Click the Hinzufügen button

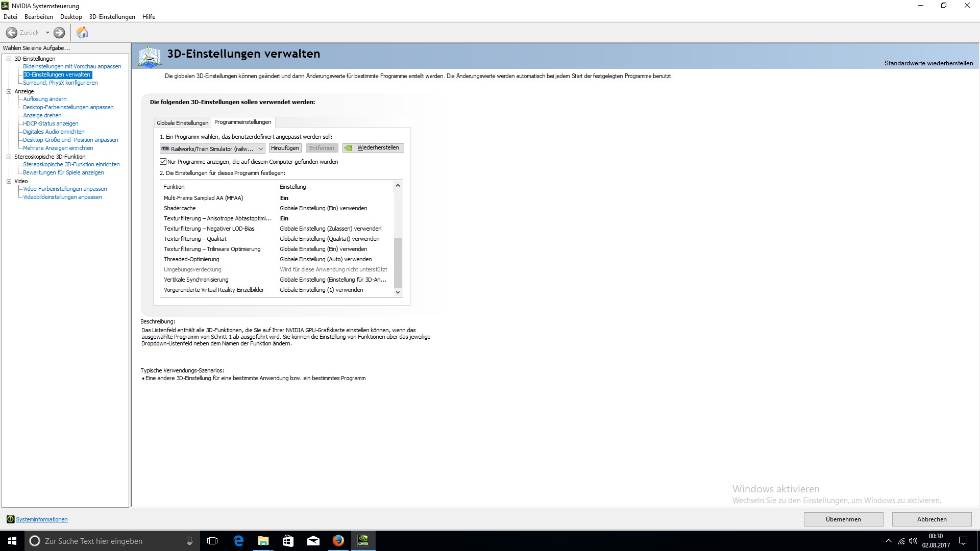285,148
